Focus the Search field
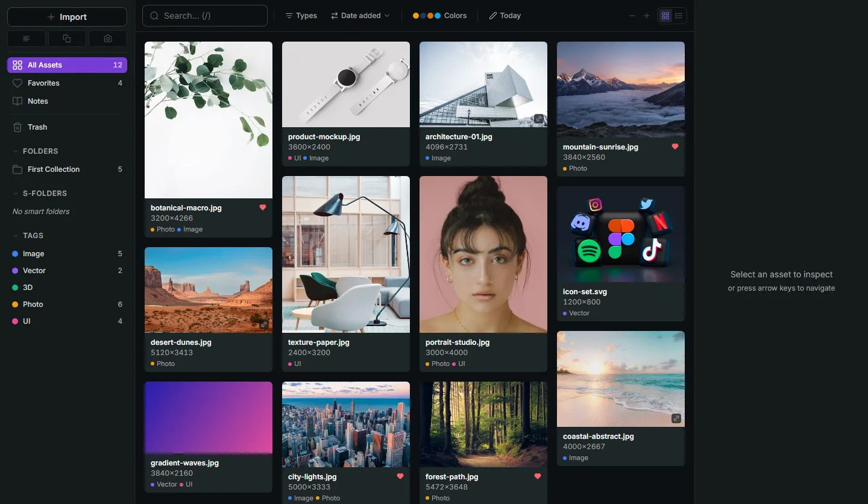Image resolution: width=868 pixels, height=504 pixels. click(205, 16)
